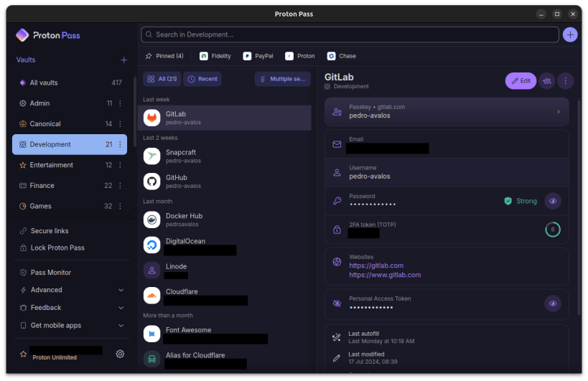Viewport: 588px width, 381px height.
Task: Open the GitLab item more-options menu
Action: (x=566, y=80)
